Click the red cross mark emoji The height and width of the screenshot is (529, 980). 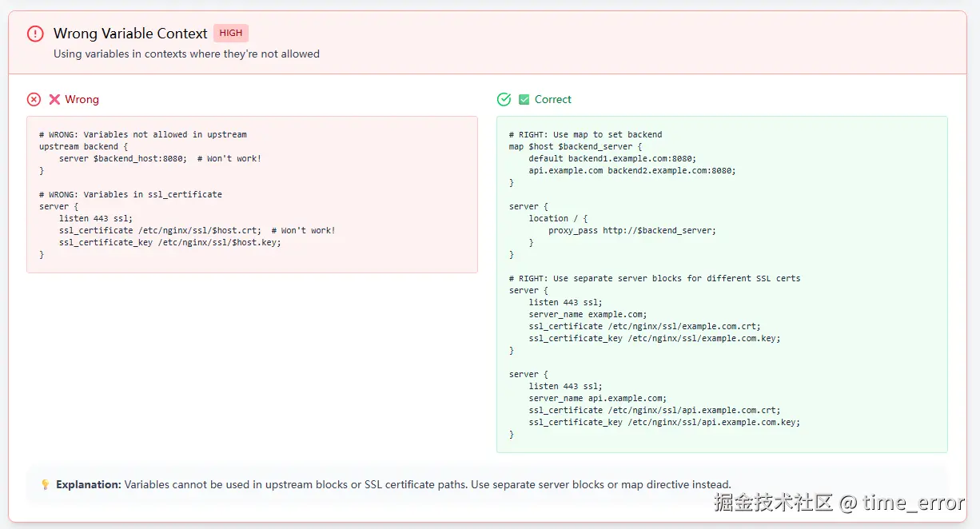pos(54,99)
